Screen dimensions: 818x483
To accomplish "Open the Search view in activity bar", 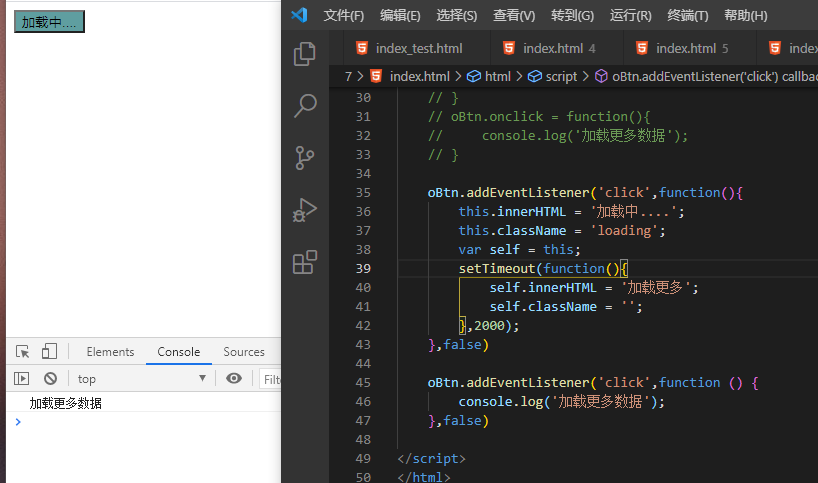I will coord(305,106).
